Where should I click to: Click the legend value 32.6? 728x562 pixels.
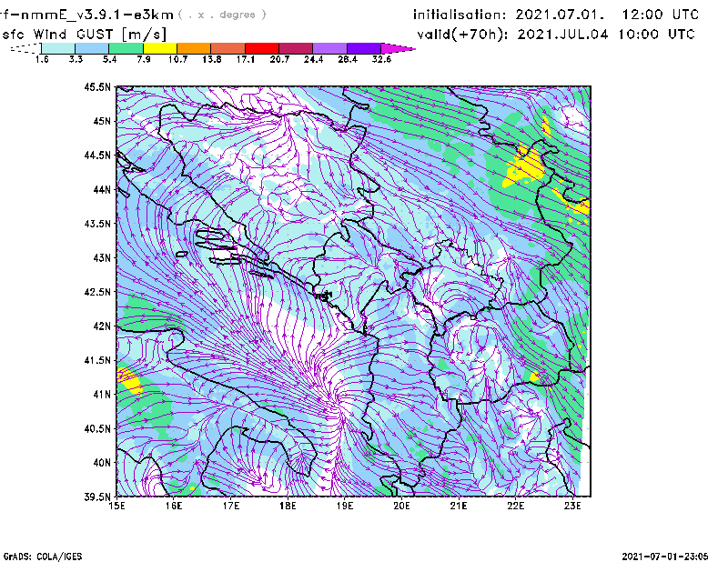[381, 59]
